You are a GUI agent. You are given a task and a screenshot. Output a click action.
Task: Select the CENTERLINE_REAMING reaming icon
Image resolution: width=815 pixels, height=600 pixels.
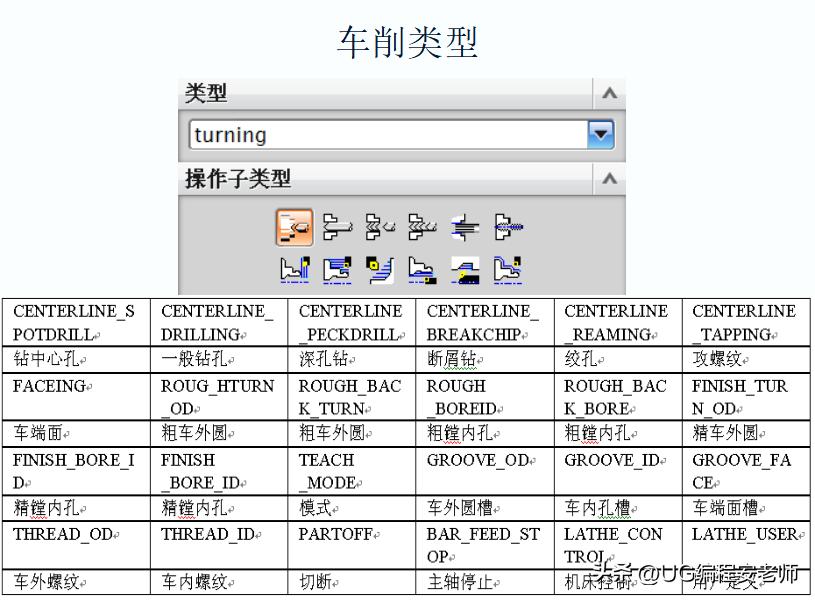(465, 226)
